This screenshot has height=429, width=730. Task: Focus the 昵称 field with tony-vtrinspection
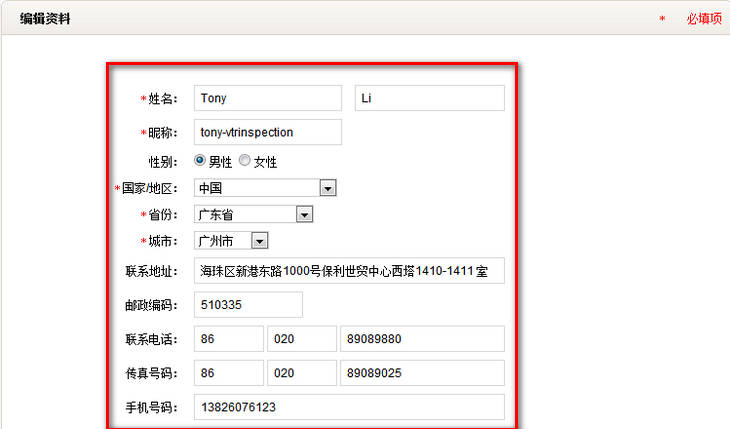(267, 132)
